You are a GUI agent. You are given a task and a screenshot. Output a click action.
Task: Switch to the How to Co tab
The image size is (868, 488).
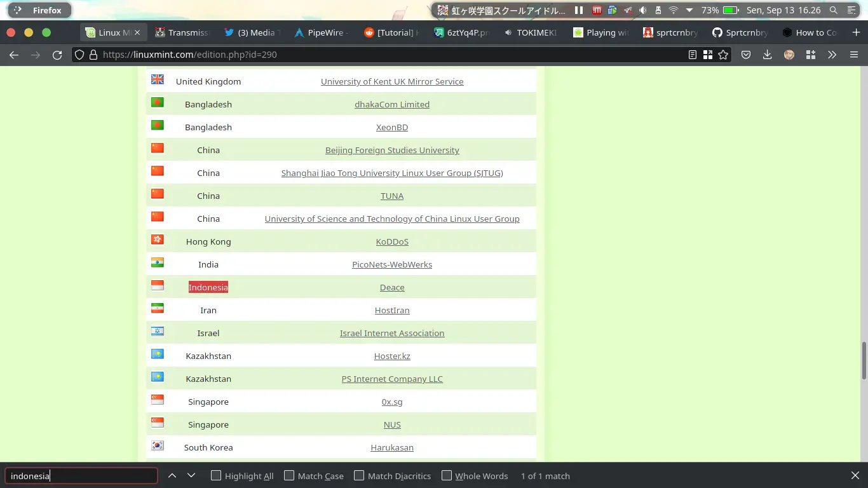point(808,32)
